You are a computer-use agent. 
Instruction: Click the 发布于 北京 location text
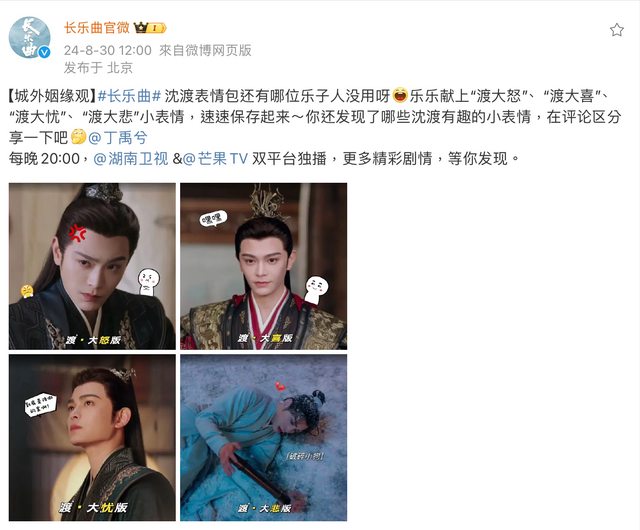98,68
